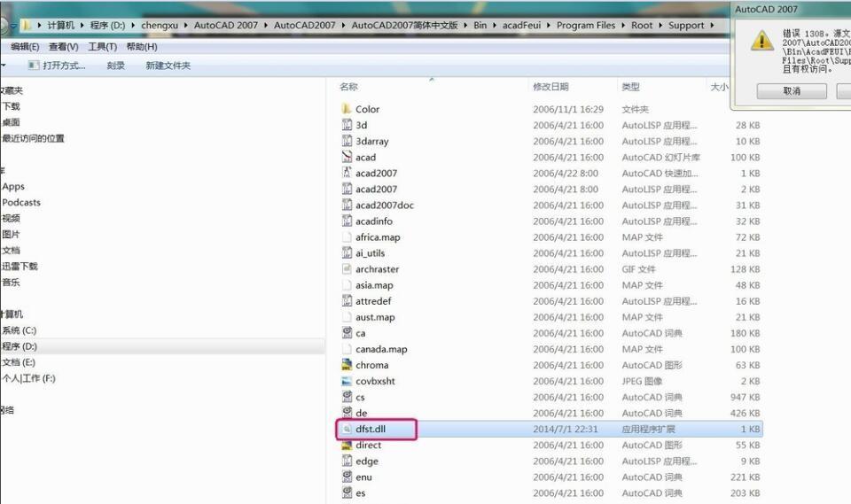Open 图片 library in the navigation pane
The width and height of the screenshot is (851, 504).
pos(11,235)
